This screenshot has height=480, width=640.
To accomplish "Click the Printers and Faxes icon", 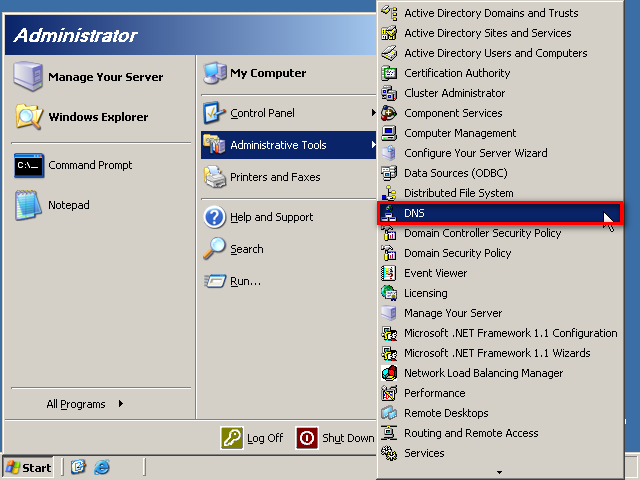I will (215, 177).
